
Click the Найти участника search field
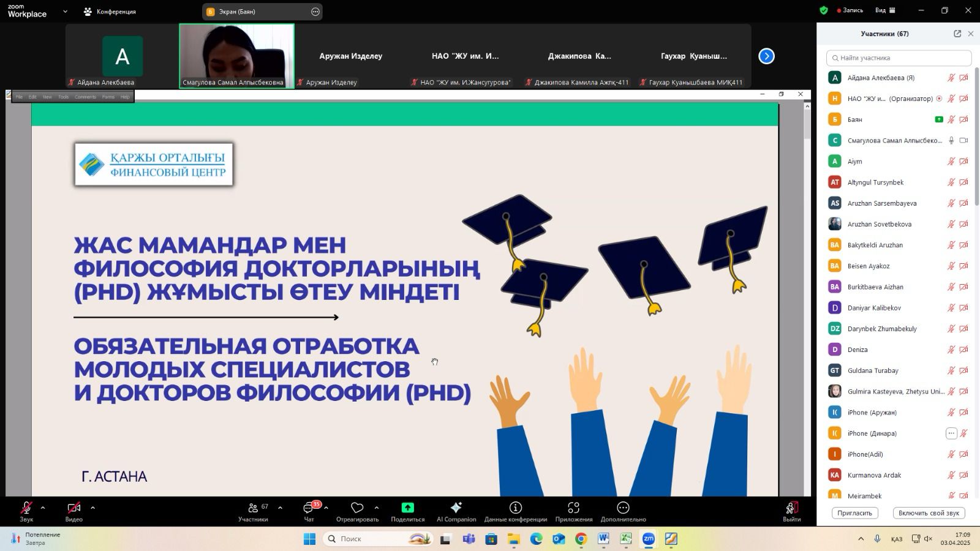click(899, 58)
